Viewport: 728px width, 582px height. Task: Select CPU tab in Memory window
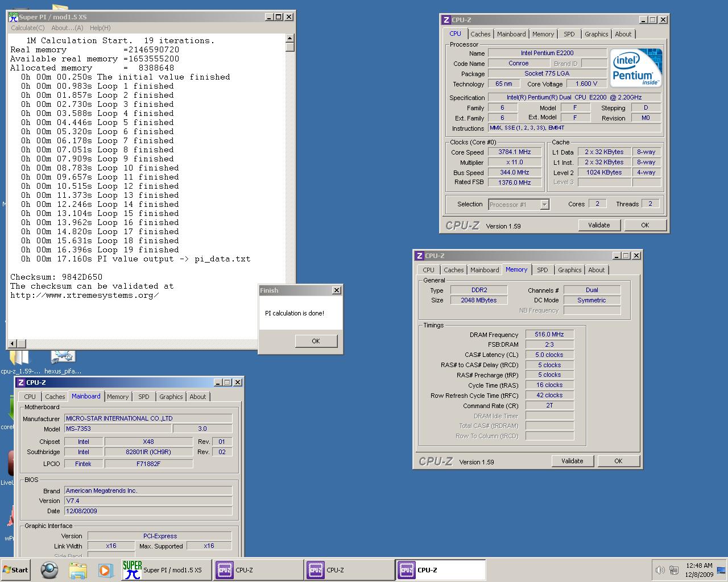click(429, 270)
